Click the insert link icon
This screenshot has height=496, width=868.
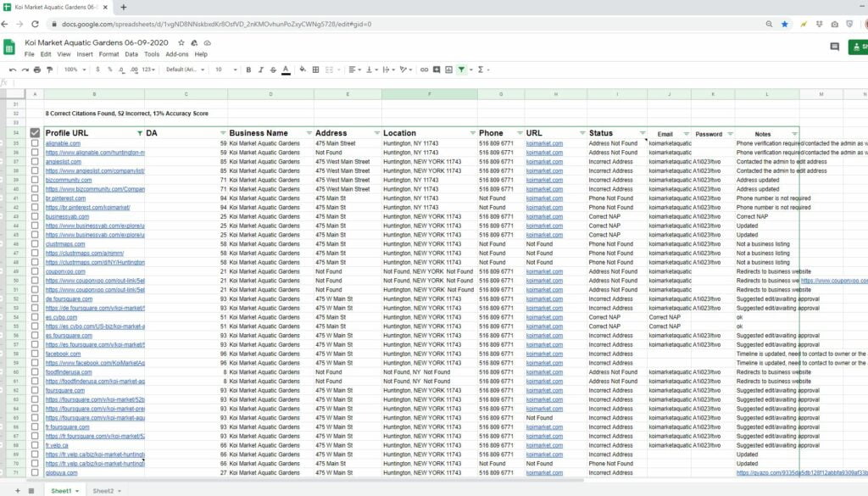424,70
